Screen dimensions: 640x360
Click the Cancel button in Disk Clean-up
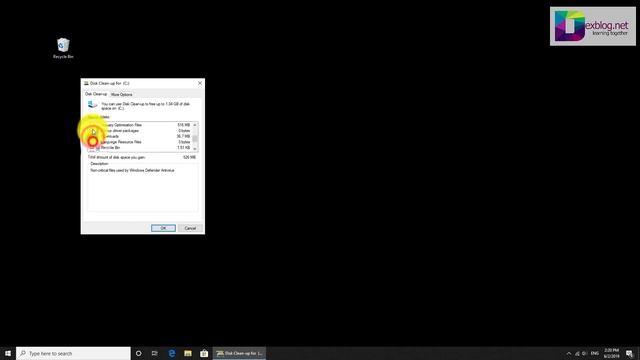tap(190, 228)
